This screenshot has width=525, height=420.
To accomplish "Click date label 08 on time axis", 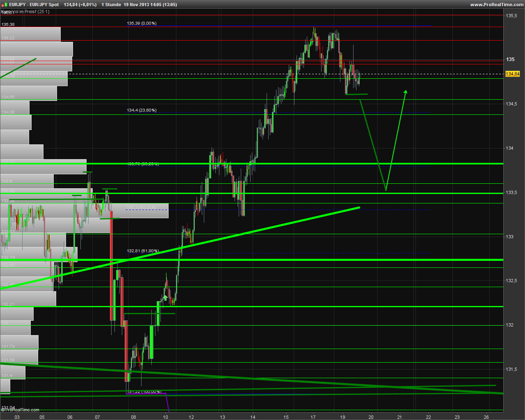I will point(134,417).
